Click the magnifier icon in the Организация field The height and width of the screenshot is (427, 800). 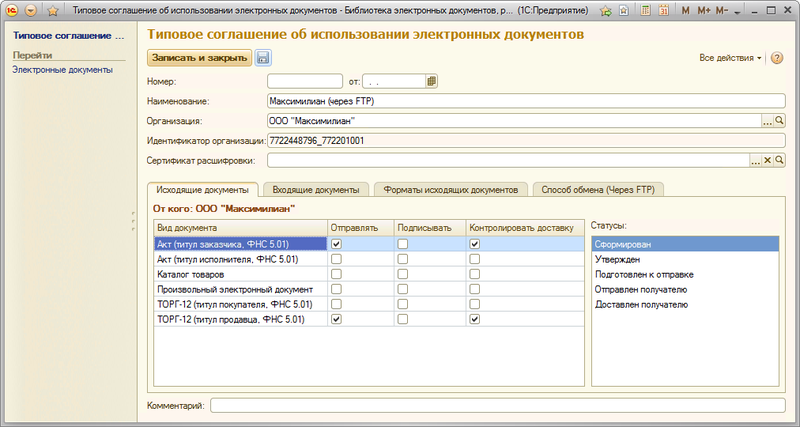click(x=780, y=121)
